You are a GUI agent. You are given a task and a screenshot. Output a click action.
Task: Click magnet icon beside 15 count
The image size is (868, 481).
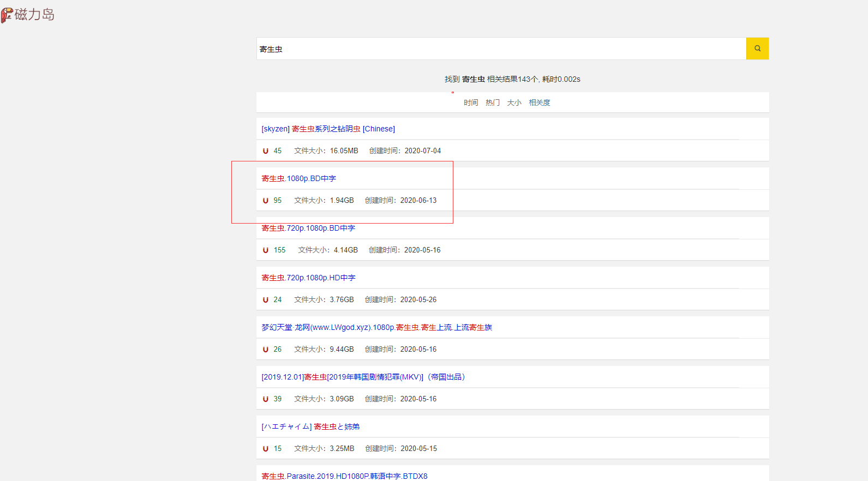pyautogui.click(x=266, y=449)
